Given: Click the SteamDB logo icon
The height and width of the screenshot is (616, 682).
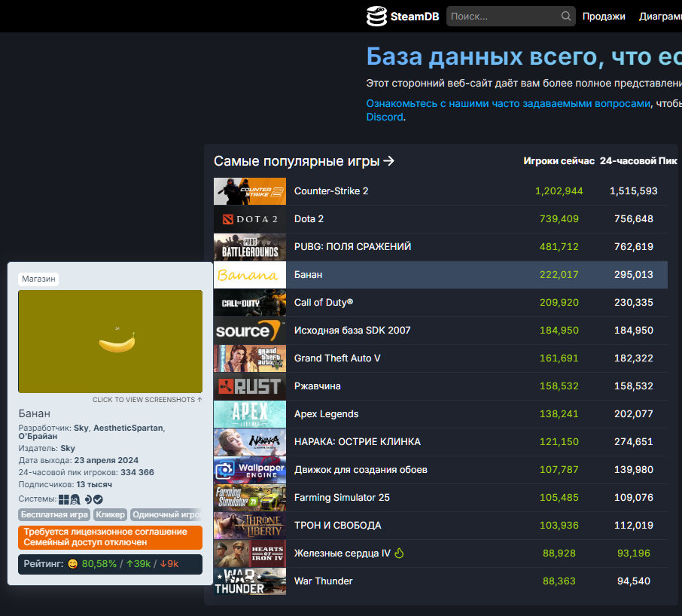Looking at the screenshot, I should [x=376, y=16].
